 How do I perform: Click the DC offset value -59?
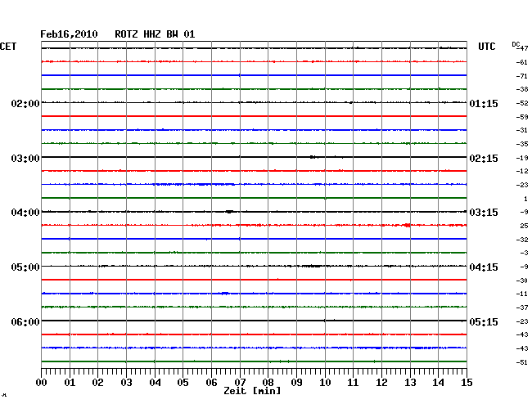point(522,117)
